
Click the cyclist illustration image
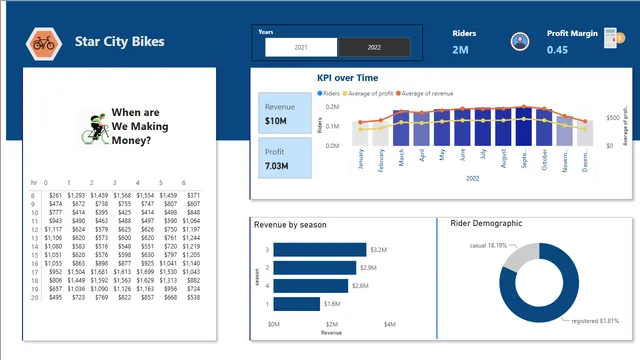(95, 128)
